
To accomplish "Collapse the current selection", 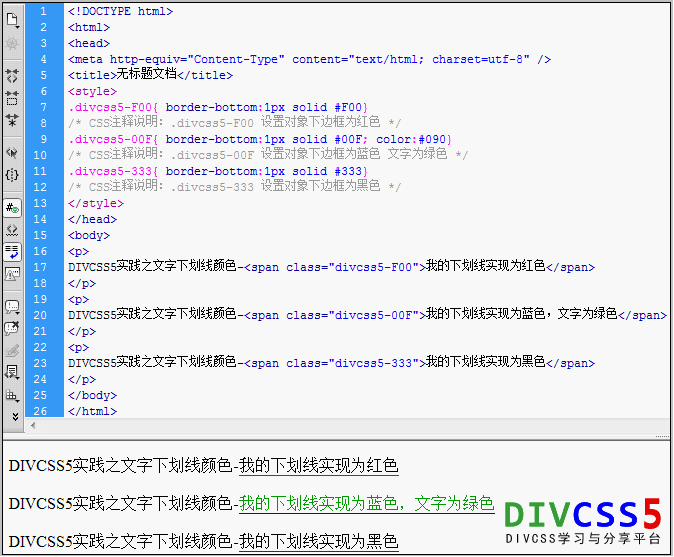I will point(12,98).
